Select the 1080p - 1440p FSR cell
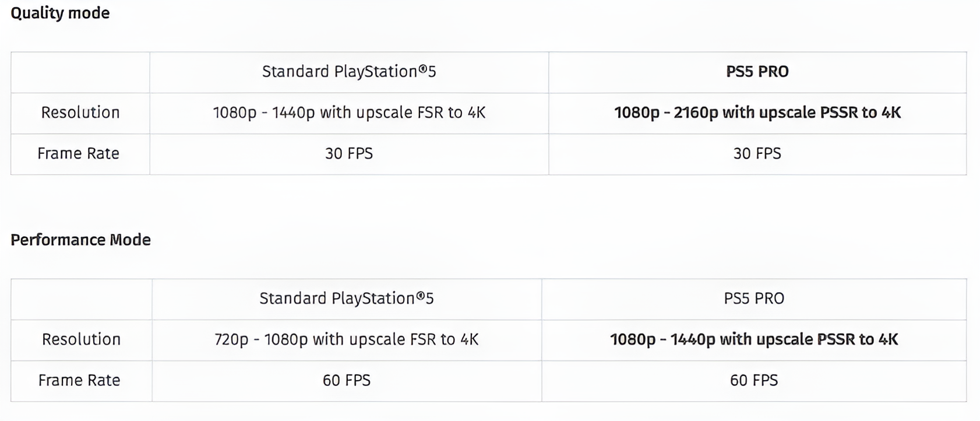980x421 pixels. click(x=349, y=113)
